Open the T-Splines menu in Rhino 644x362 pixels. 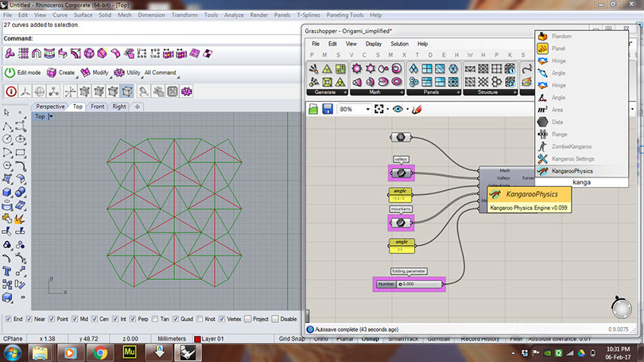[x=308, y=15]
